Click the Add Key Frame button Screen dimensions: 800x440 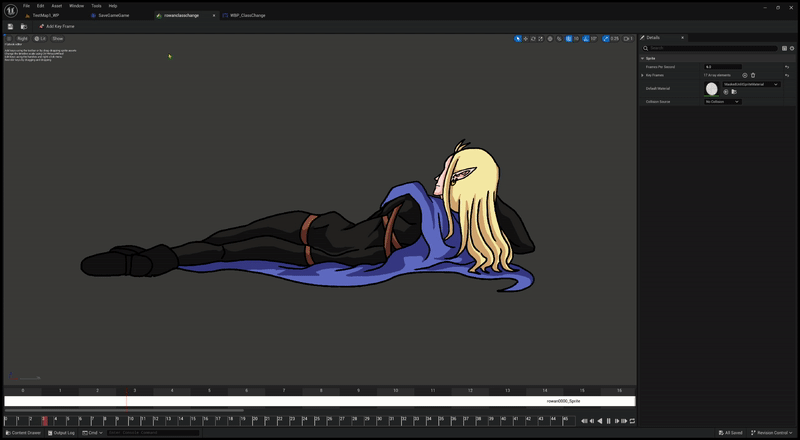pyautogui.click(x=57, y=26)
